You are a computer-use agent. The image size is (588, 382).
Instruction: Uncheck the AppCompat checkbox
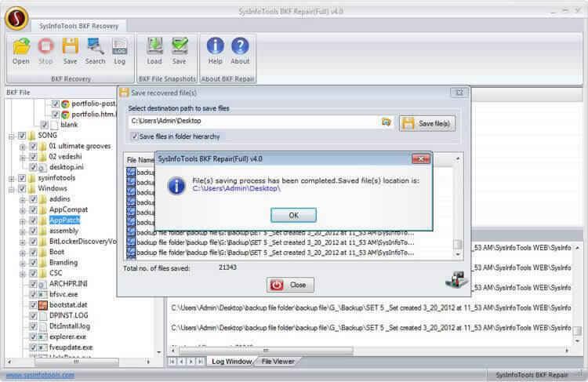coord(33,209)
